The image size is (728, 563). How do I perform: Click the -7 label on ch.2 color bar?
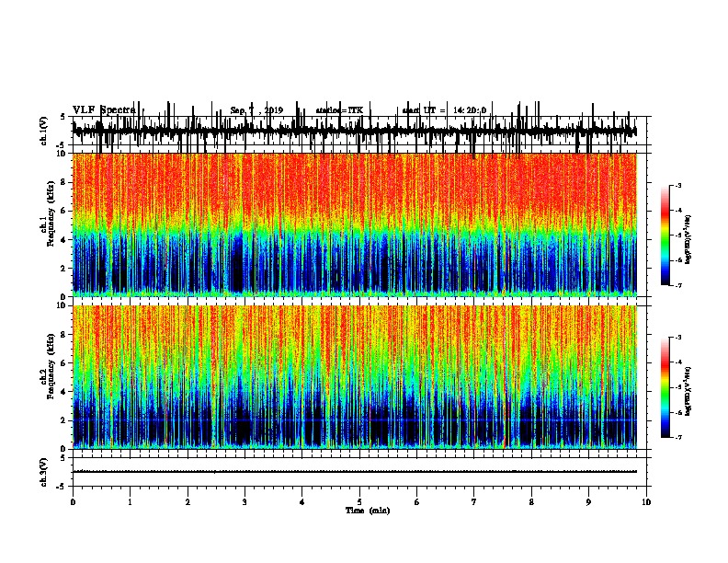[677, 437]
